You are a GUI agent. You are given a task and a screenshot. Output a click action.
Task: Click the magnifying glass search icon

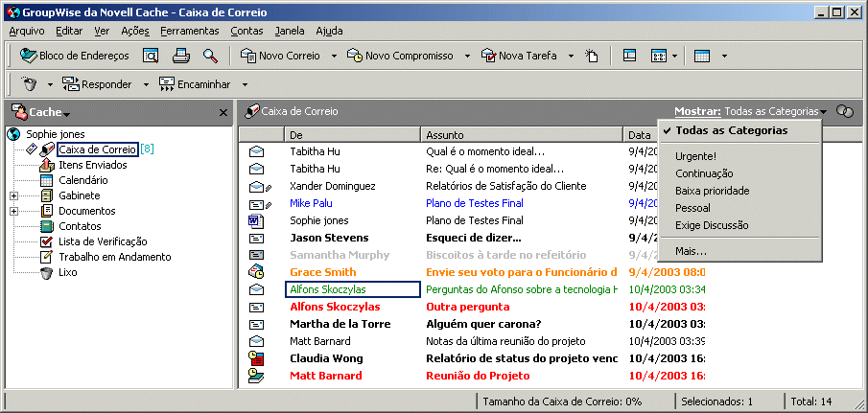210,56
